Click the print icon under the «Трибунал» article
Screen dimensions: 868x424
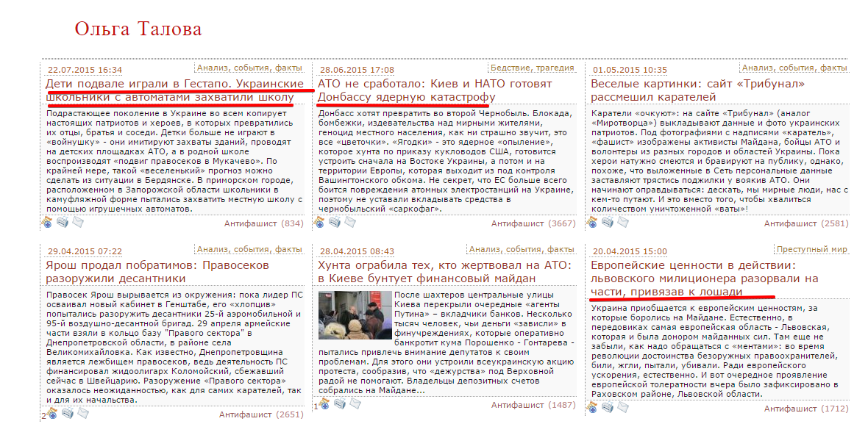[608, 222]
